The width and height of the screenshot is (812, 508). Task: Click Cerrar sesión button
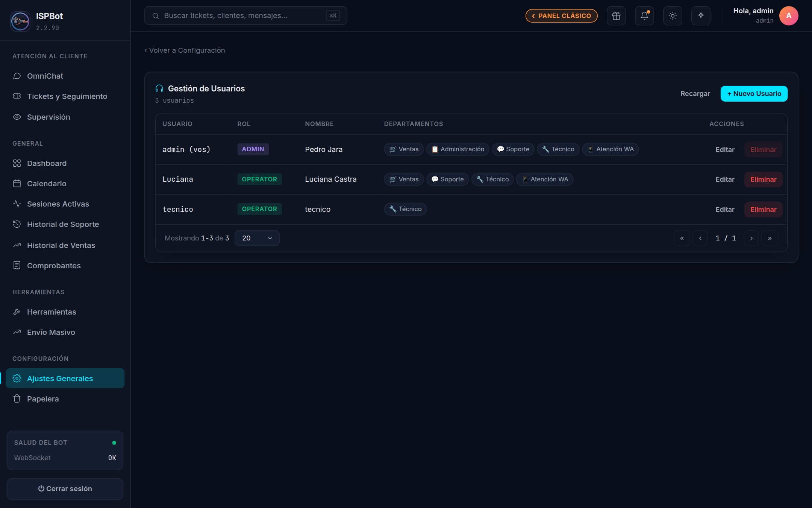tap(65, 489)
